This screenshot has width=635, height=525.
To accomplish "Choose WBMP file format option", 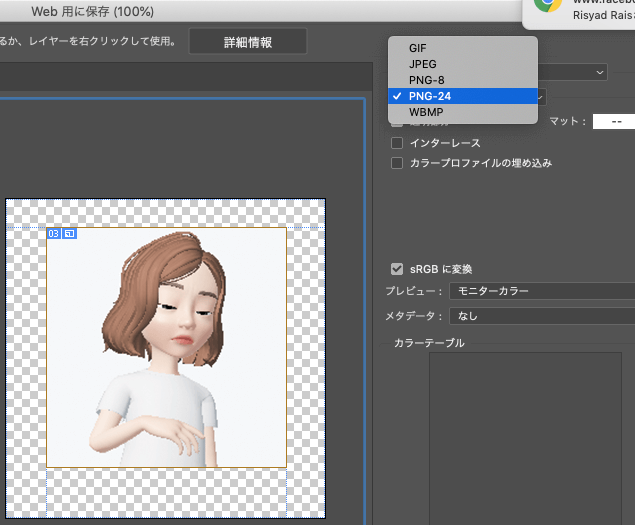I will (427, 112).
